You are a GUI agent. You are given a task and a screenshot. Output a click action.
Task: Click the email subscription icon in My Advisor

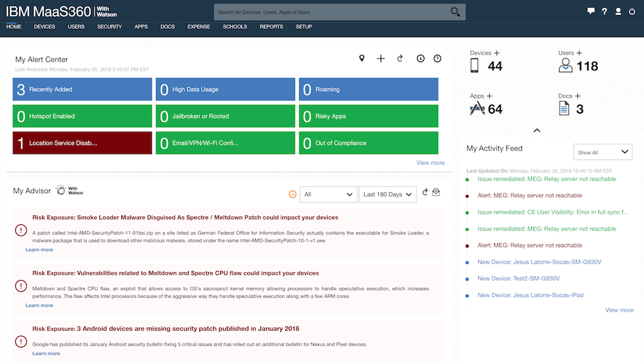tap(436, 192)
